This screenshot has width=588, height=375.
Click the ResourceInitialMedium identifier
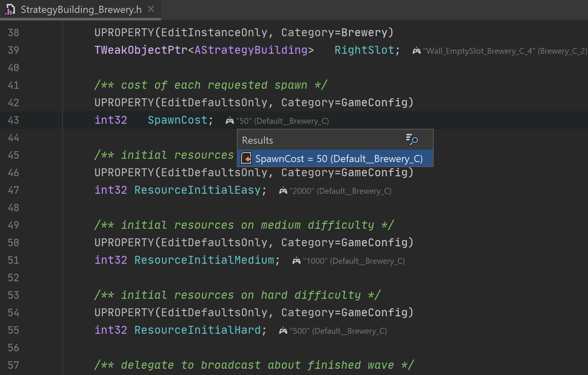click(x=204, y=260)
